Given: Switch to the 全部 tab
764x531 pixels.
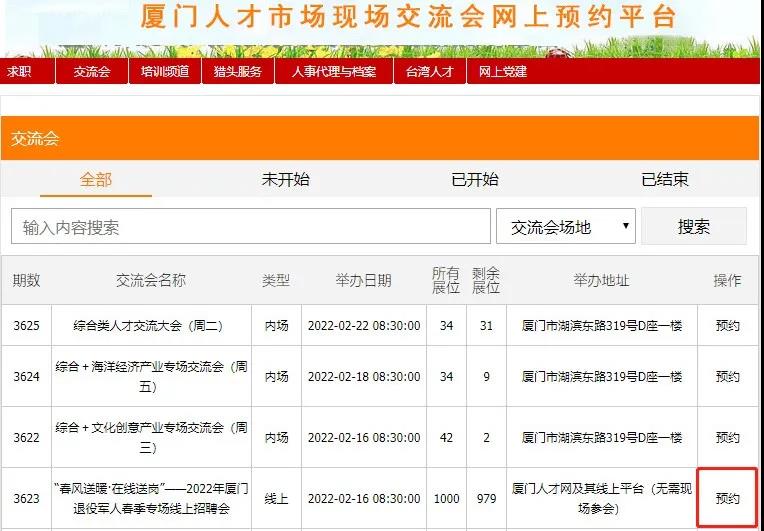Looking at the screenshot, I should (96, 180).
